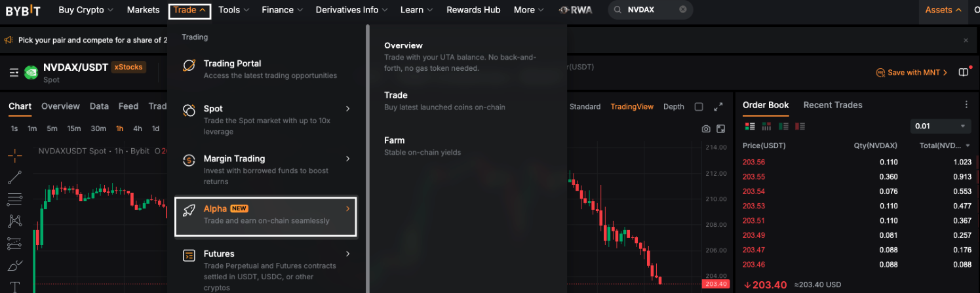The width and height of the screenshot is (980, 293).
Task: Tick the checkbox next to Depth
Action: (x=699, y=107)
